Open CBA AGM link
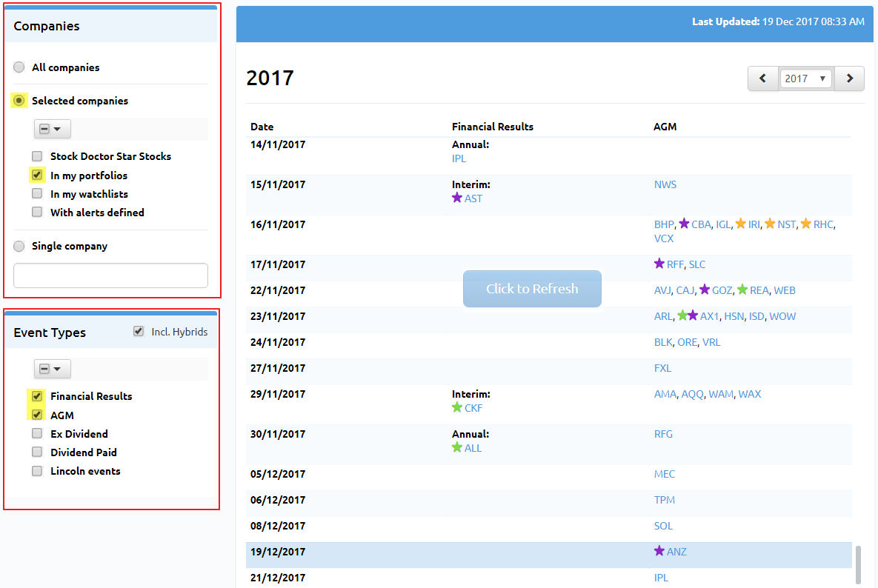This screenshot has width=878, height=588. [x=701, y=224]
